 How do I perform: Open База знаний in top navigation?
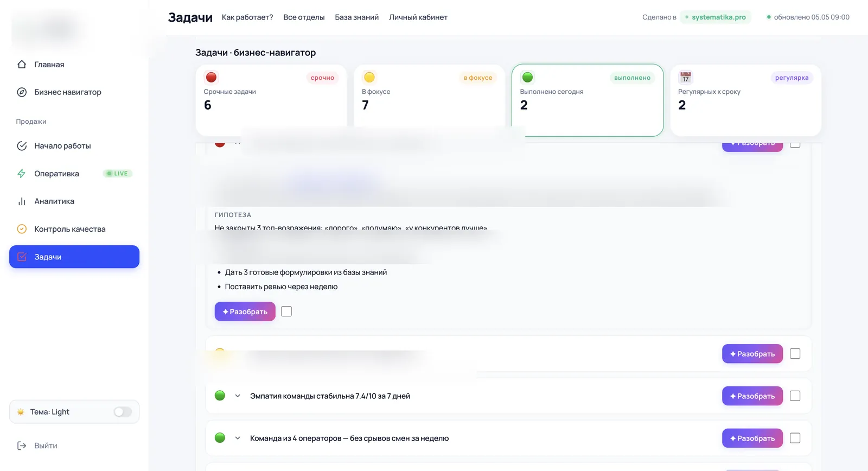click(x=356, y=17)
